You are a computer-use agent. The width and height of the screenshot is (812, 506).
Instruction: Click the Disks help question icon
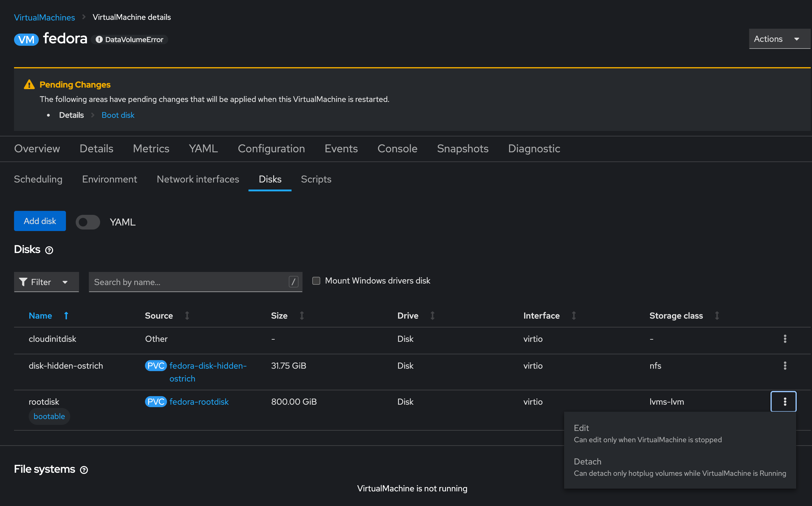click(x=49, y=250)
